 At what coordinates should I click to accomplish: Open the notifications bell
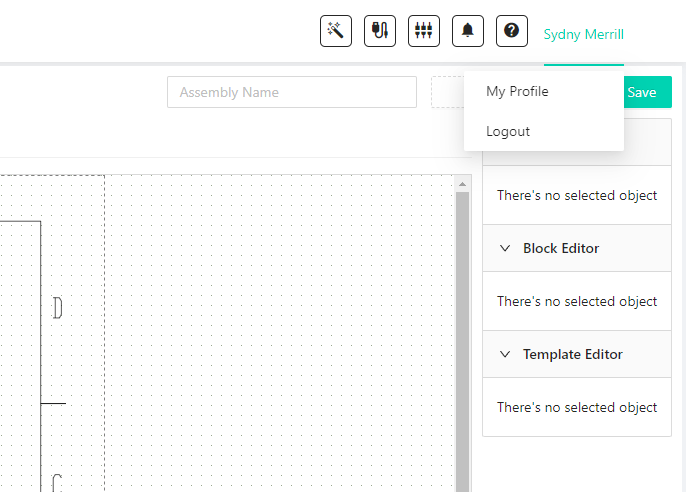pos(468,31)
